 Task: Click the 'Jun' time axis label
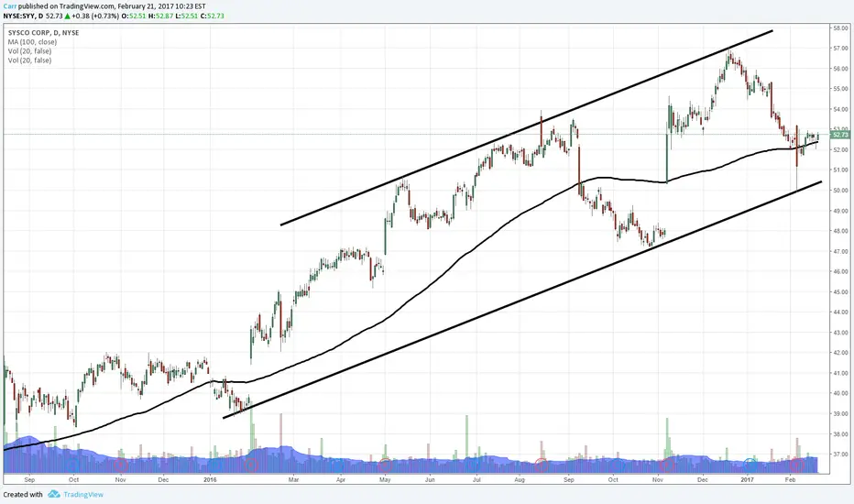[x=430, y=480]
